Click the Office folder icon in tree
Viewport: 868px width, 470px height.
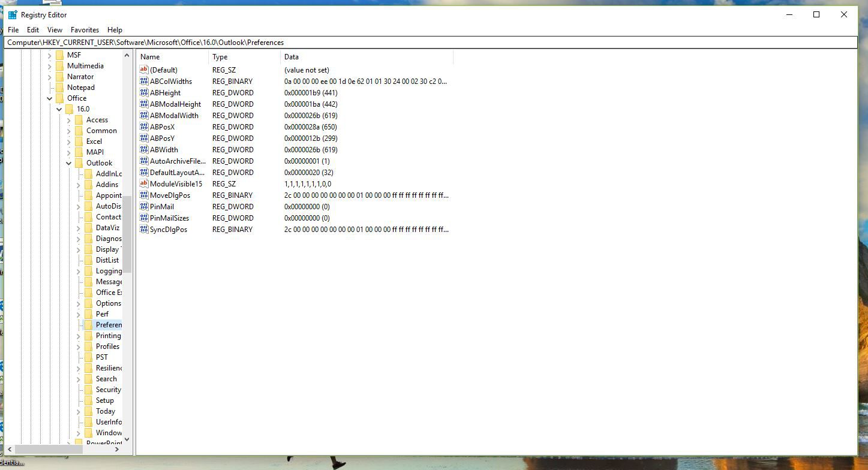59,98
